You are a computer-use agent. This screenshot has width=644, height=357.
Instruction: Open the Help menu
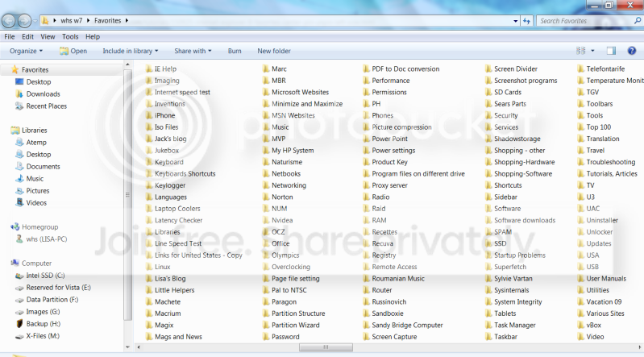point(93,36)
